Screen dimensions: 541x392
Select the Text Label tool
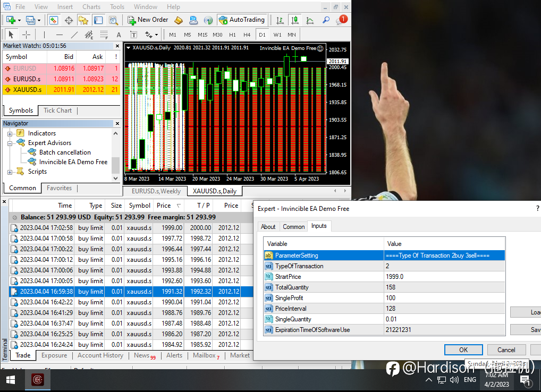click(133, 35)
